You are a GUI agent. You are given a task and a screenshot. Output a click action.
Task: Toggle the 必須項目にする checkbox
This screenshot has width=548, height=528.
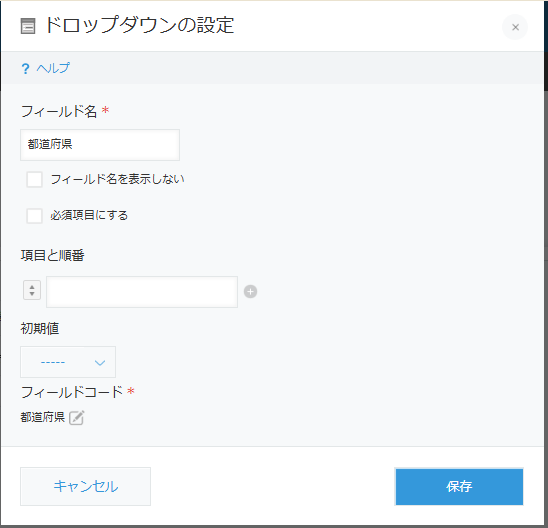click(x=35, y=216)
